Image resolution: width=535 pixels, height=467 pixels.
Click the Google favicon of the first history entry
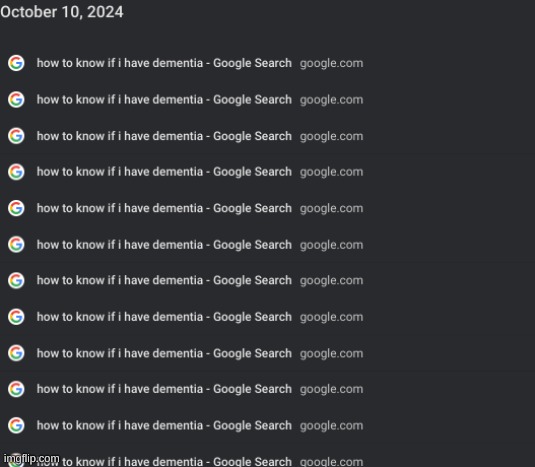(x=16, y=63)
